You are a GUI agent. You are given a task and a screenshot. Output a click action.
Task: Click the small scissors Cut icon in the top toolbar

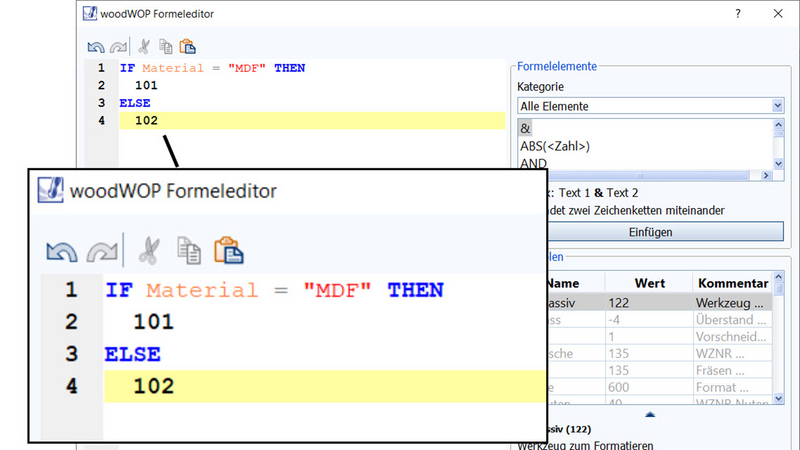click(x=144, y=46)
